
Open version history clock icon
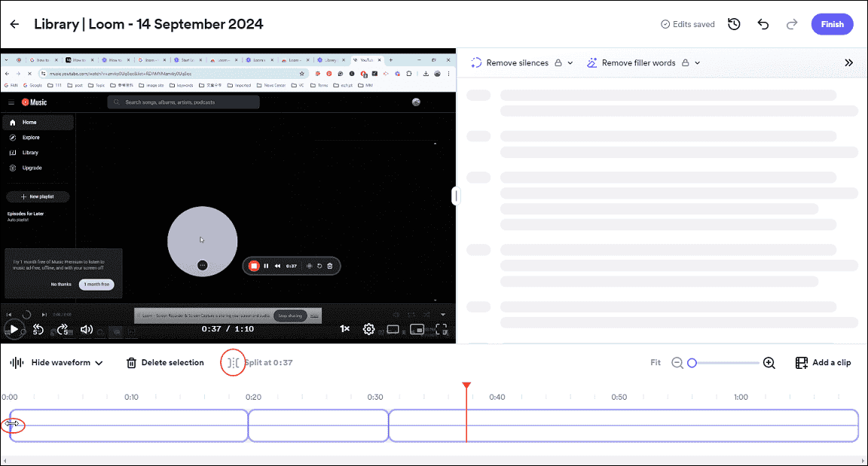tap(734, 24)
